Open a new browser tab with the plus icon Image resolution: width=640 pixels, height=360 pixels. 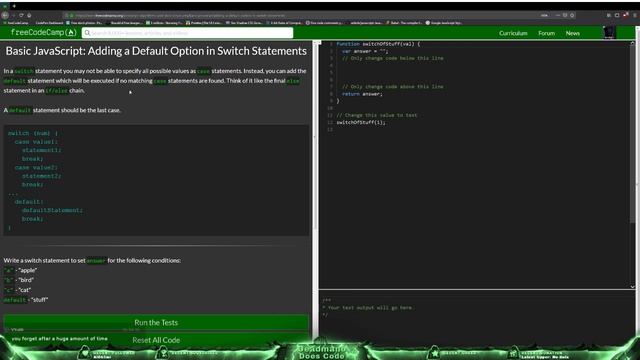[13, 6]
